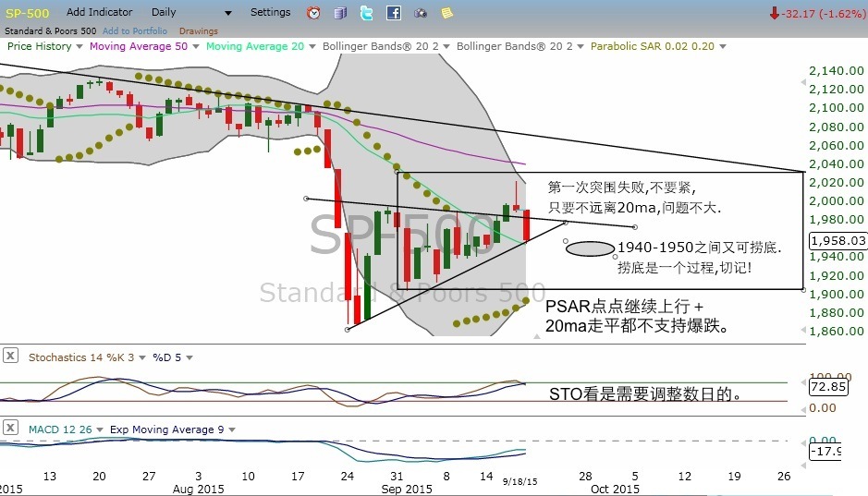Click the Parabolic SAR 0.02 0.20 label
The image size is (868, 496).
coord(652,46)
